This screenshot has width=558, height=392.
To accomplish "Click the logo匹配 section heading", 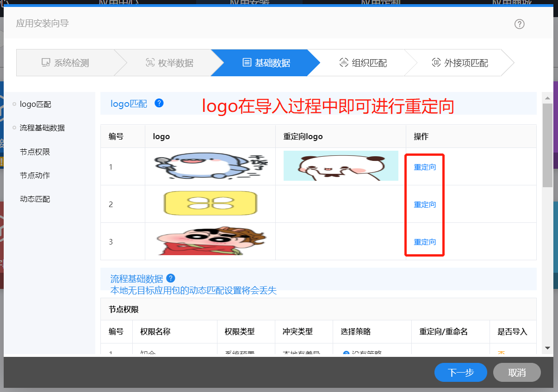I will tap(129, 104).
